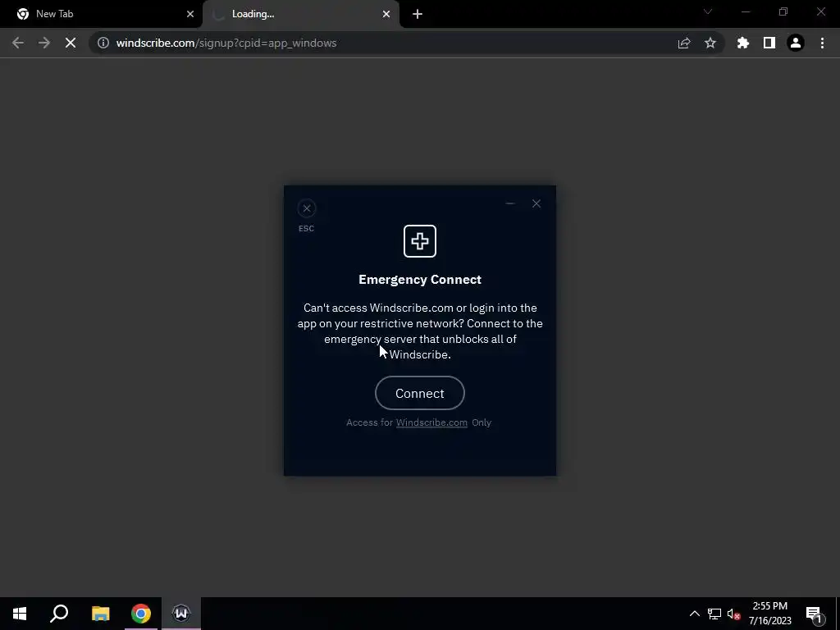The height and width of the screenshot is (630, 840).
Task: Open the muted volume tray icon
Action: coord(734,614)
